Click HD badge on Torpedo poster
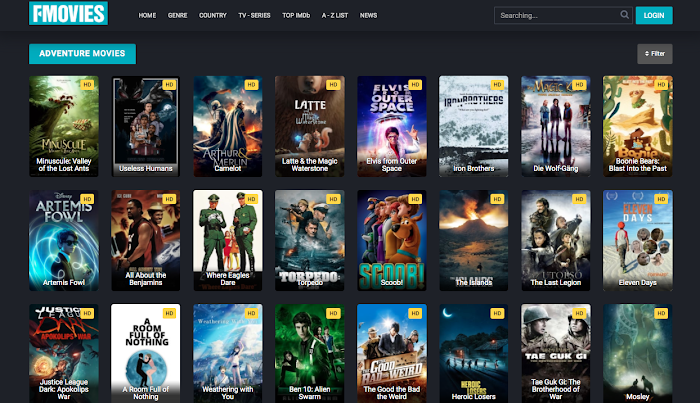 click(x=333, y=199)
